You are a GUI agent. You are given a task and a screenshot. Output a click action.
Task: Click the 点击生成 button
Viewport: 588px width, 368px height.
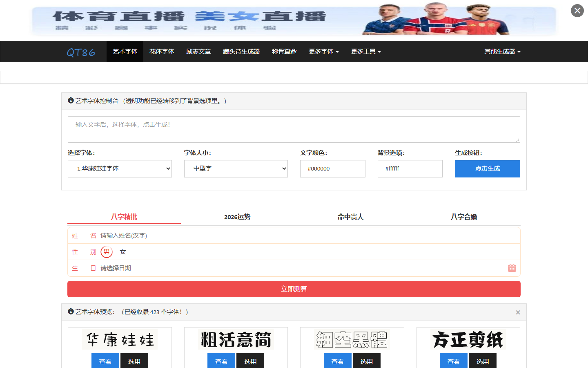click(488, 168)
